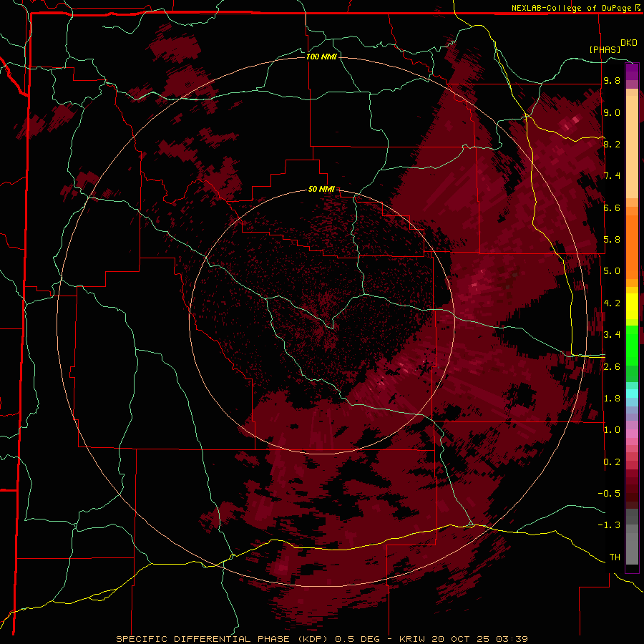Click the -0.5 value on the scale
644x644 pixels.
pyautogui.click(x=609, y=494)
